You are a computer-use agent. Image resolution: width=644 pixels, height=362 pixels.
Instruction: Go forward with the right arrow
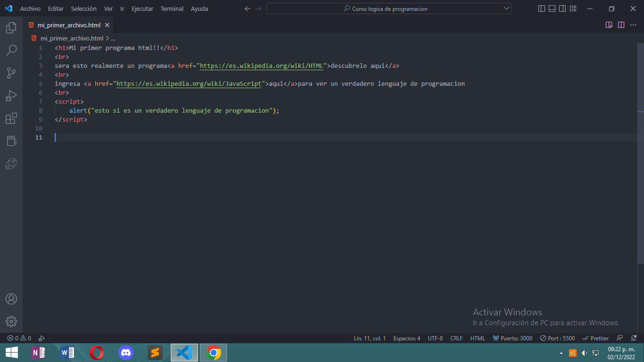(258, 8)
